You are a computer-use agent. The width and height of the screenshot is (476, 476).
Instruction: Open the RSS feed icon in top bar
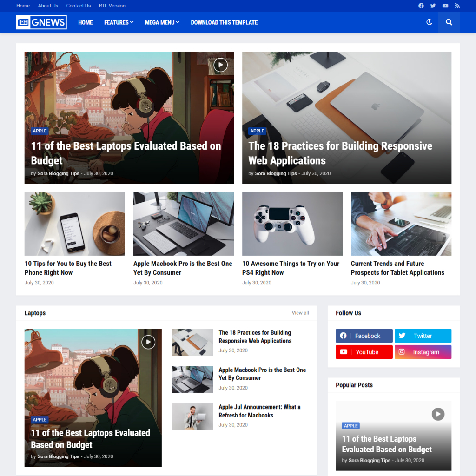457,6
